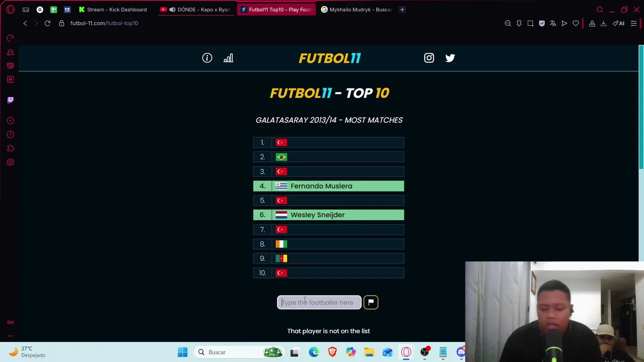The height and width of the screenshot is (362, 644).
Task: Search open tabs with magnifier icon
Action: point(600,10)
